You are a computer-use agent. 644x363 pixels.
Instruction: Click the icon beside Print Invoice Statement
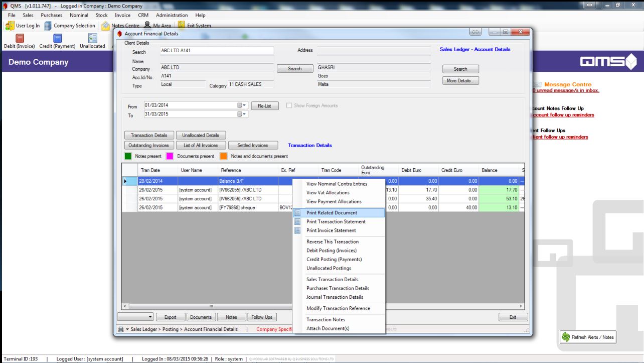click(x=297, y=230)
